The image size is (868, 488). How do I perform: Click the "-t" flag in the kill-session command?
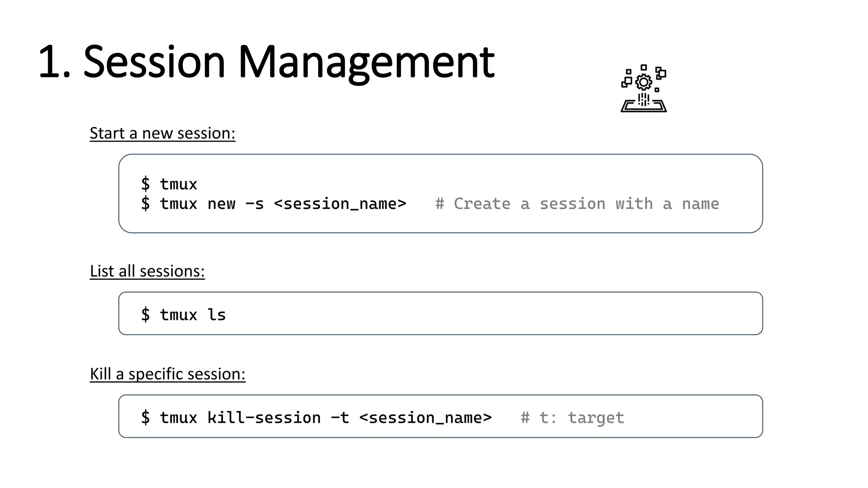(340, 418)
